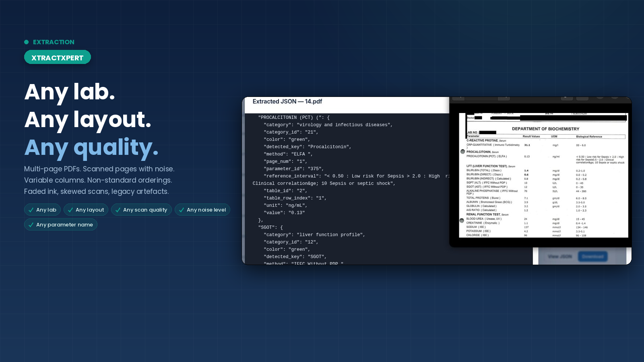Image resolution: width=644 pixels, height=362 pixels.
Task: Select the 'Any layout' chip
Action: (86, 210)
